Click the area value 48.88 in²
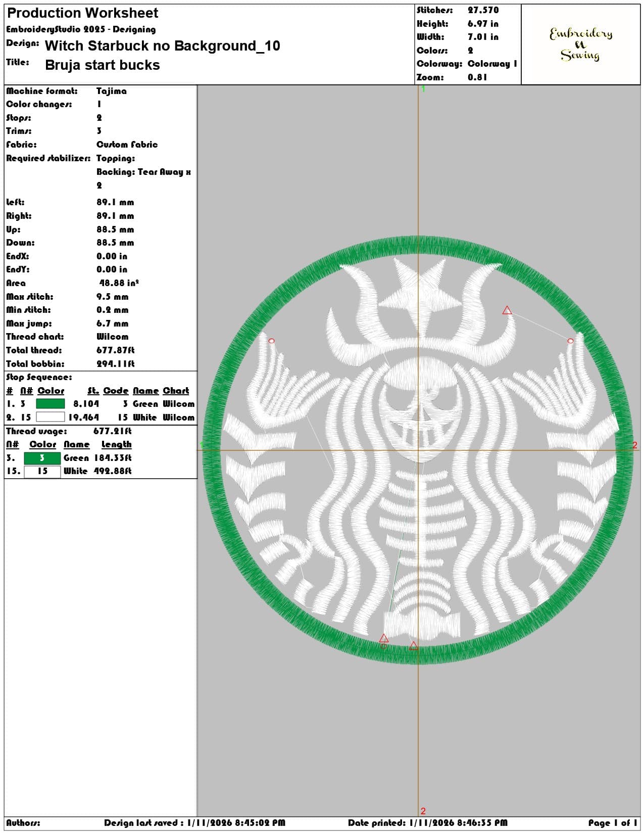Image resolution: width=644 pixels, height=834 pixels. pyautogui.click(x=119, y=283)
